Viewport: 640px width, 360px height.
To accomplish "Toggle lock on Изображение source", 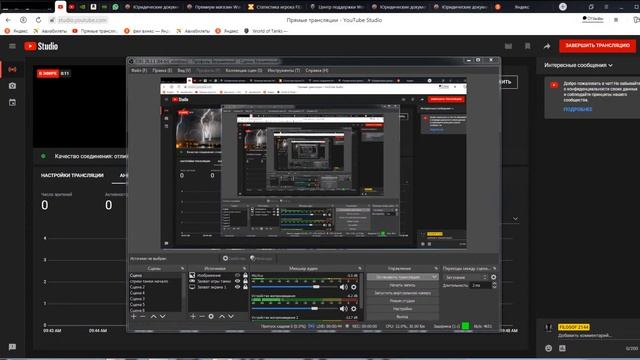I will (245, 276).
